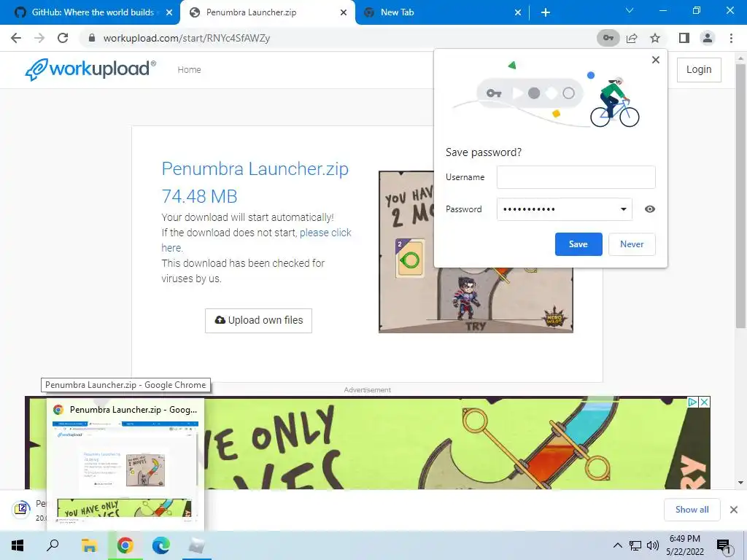
Task: Click the grey app icon on taskbar
Action: [x=196, y=545]
